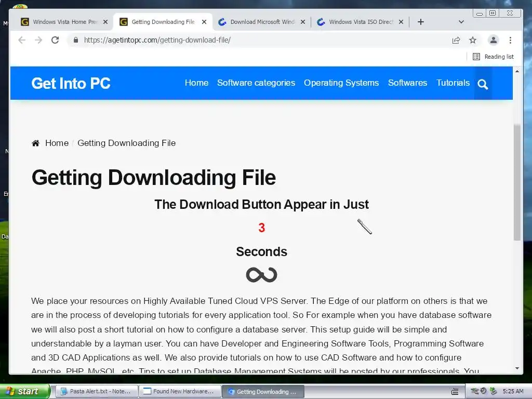Switch to Download Microsoft Windows tab
Viewport: 532px width, 399px height.
click(x=262, y=22)
